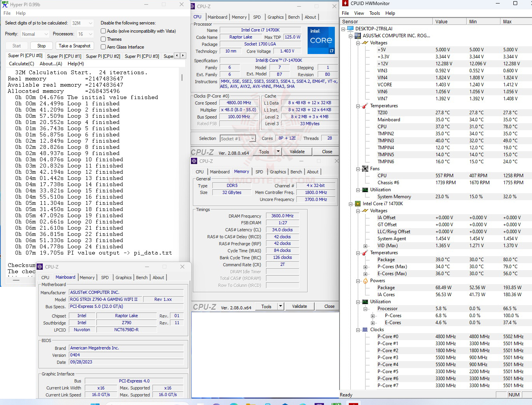Switch to Super PI [CPU #1] tab
The width and height of the screenshot is (532, 405).
point(64,56)
